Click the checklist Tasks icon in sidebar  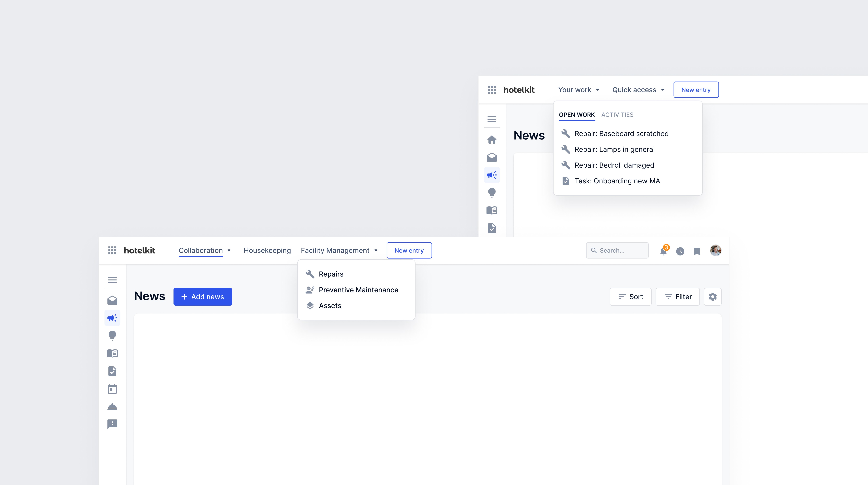coord(112,371)
